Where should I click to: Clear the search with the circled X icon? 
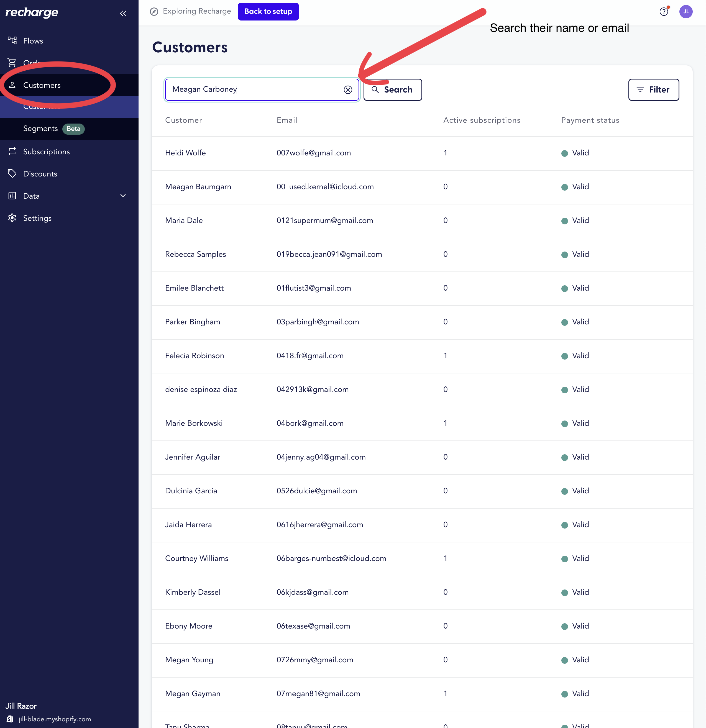[x=348, y=89]
